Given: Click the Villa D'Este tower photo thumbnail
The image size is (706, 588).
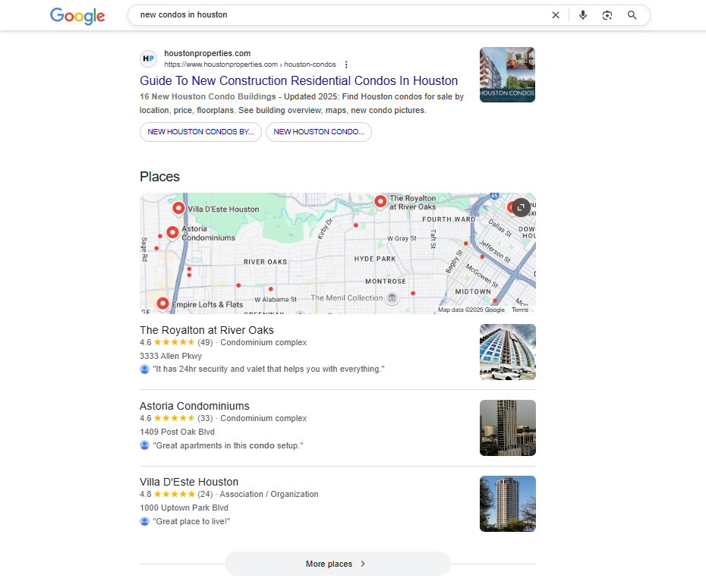Looking at the screenshot, I should click(x=507, y=504).
